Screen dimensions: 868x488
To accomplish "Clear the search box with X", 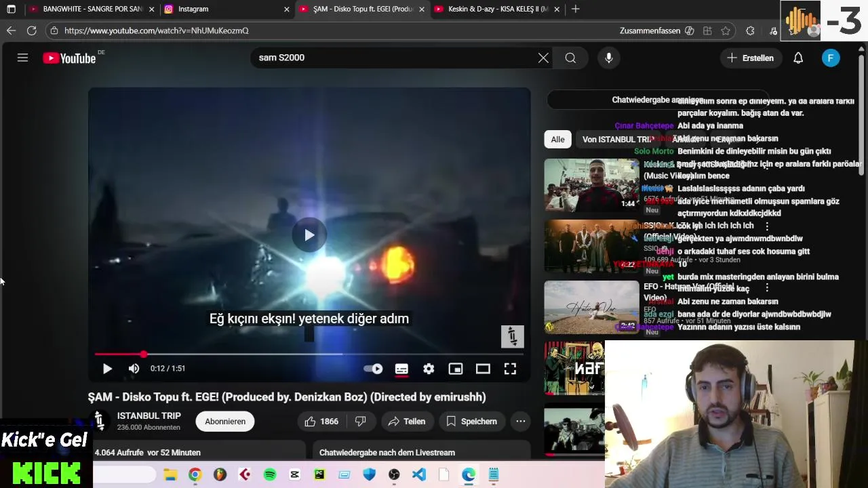I will point(543,58).
